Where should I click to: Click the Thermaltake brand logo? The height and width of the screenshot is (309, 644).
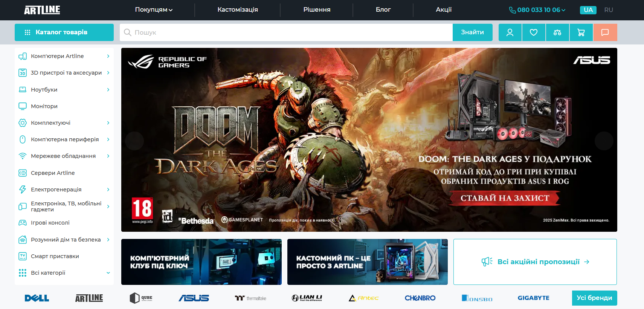tap(250, 298)
